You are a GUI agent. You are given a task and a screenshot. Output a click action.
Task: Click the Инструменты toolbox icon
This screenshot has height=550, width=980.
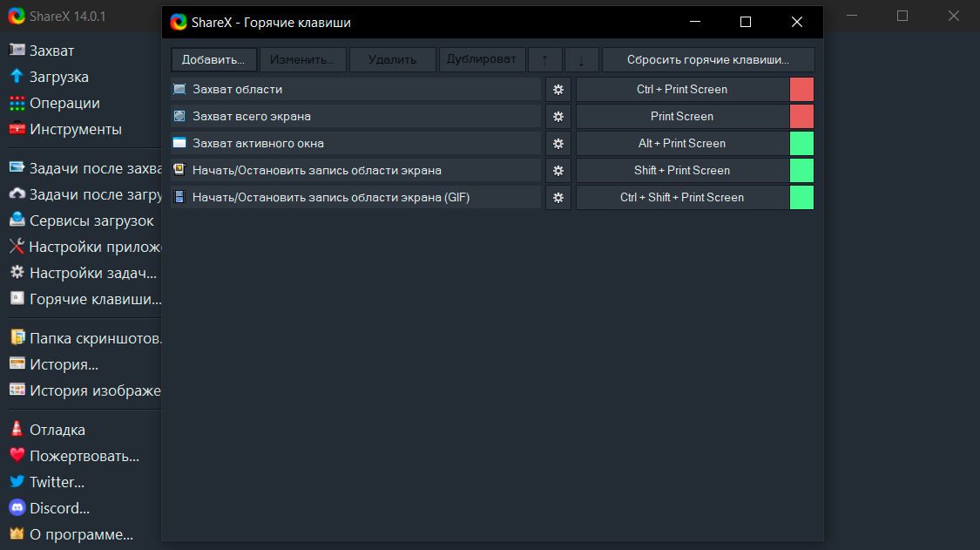(x=17, y=128)
